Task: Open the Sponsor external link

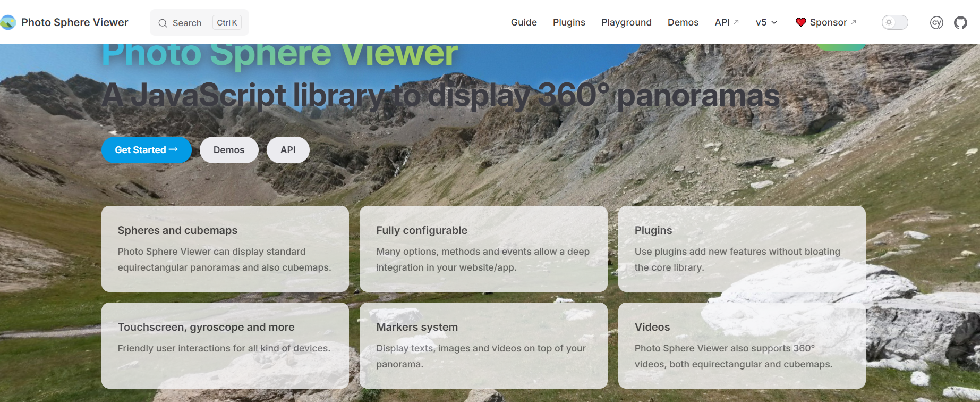Action: coord(826,22)
